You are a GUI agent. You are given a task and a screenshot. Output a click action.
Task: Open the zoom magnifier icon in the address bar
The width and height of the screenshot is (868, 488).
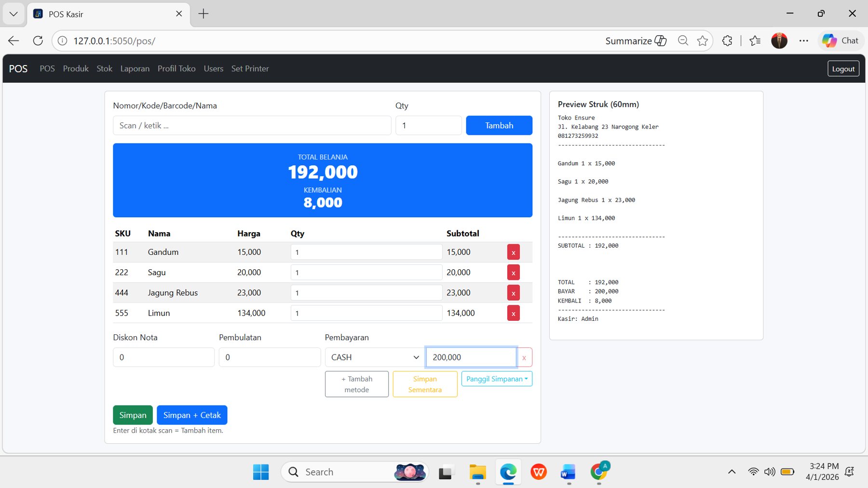(683, 40)
